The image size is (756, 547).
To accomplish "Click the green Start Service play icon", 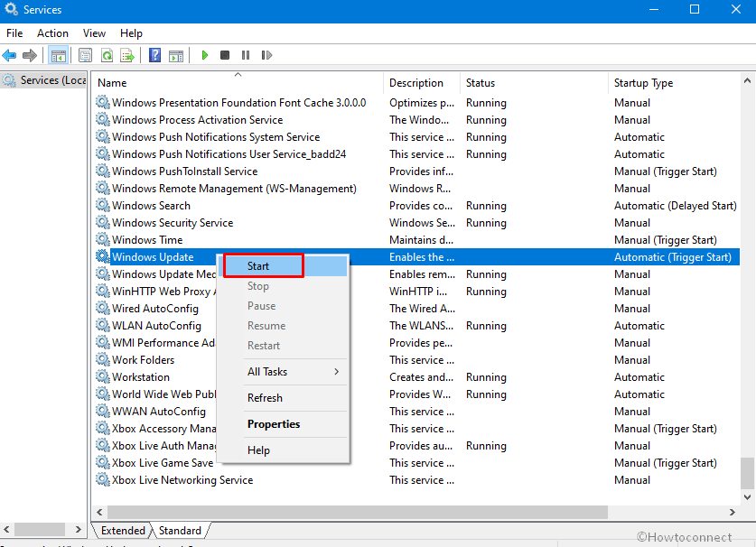I will point(204,55).
